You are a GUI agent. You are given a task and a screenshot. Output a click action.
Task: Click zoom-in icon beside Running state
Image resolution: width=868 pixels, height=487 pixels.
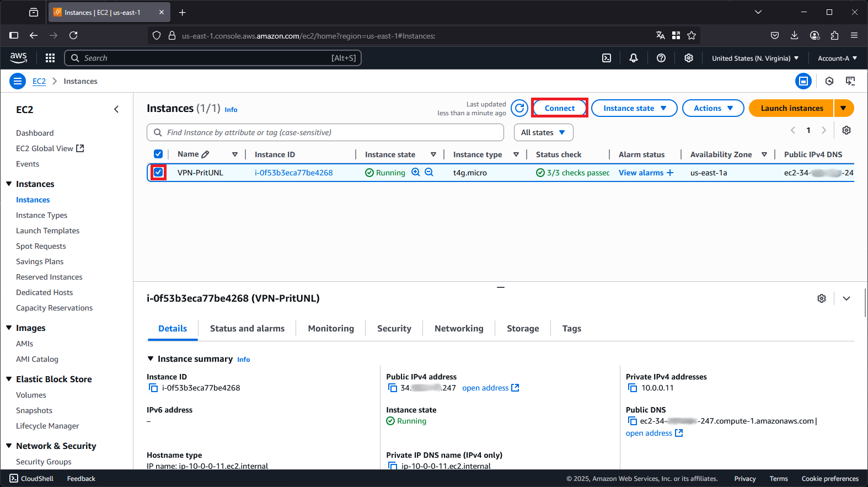click(x=416, y=173)
